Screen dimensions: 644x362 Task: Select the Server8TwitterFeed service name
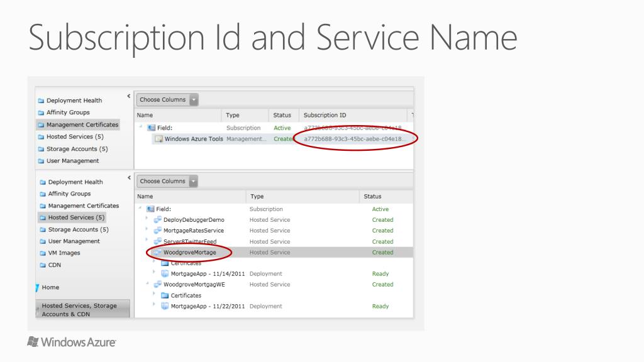(x=190, y=242)
